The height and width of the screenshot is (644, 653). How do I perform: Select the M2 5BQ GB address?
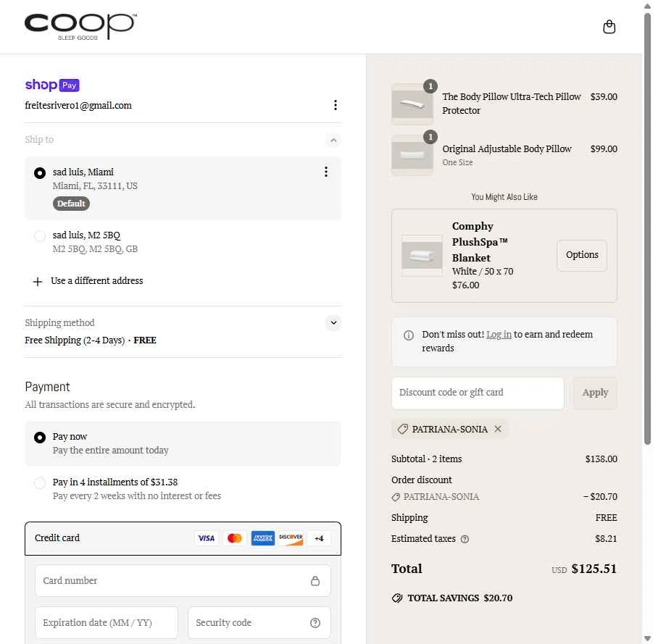click(x=40, y=236)
